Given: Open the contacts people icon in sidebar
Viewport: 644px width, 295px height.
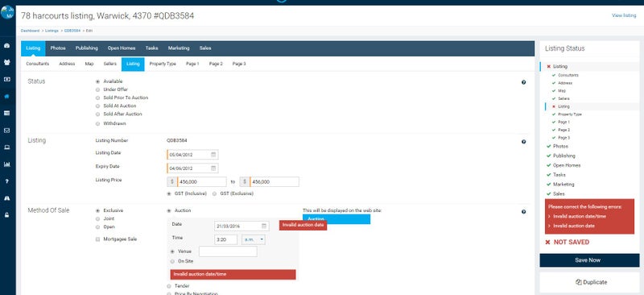Looking at the screenshot, I should (x=7, y=63).
